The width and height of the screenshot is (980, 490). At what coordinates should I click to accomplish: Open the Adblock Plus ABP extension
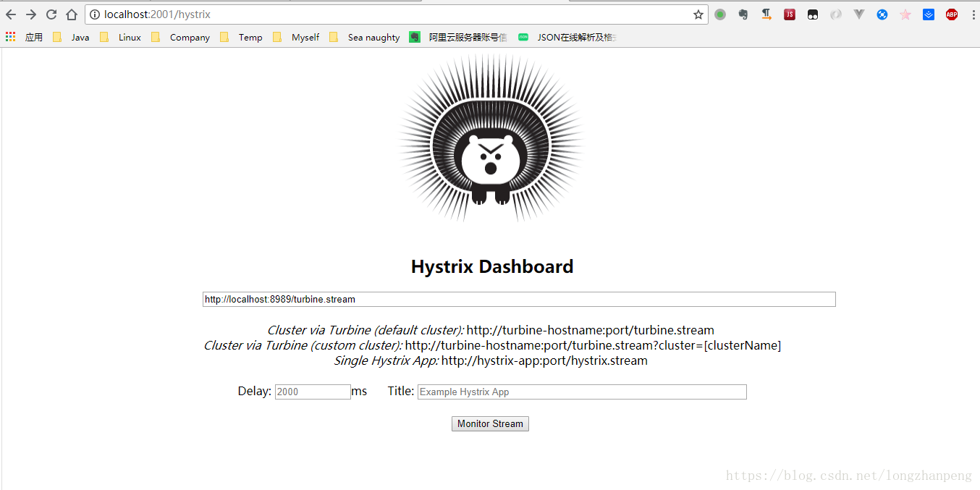952,14
